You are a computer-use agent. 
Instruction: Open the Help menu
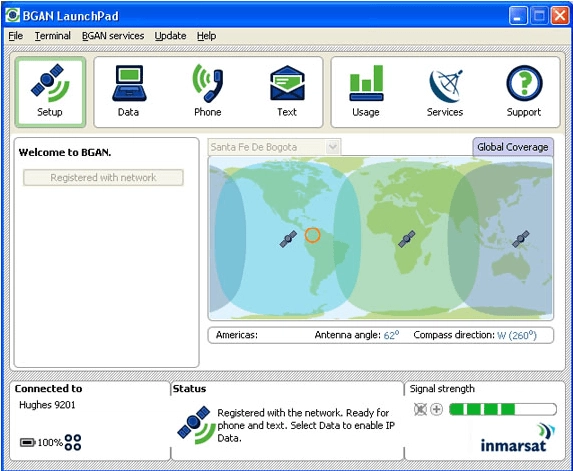[206, 36]
